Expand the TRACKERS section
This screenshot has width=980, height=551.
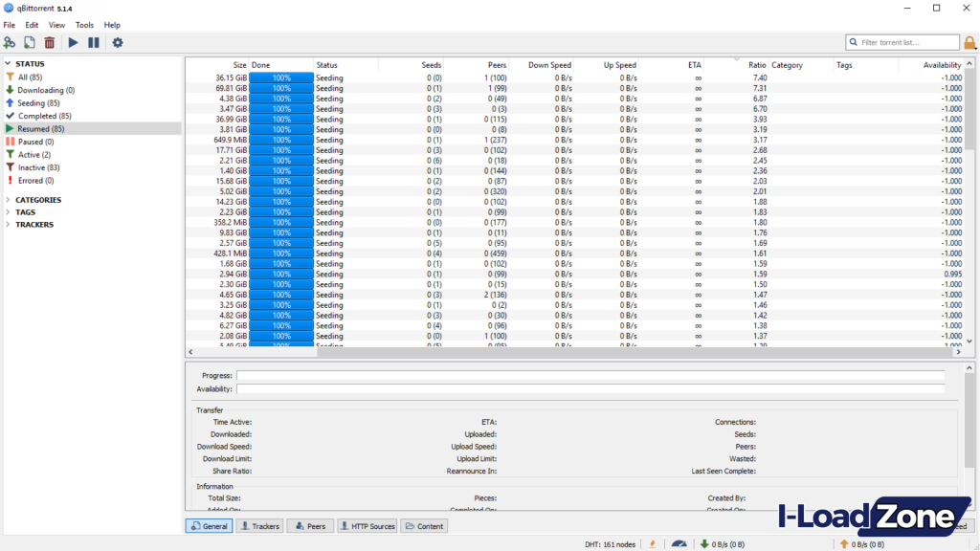pyautogui.click(x=8, y=224)
